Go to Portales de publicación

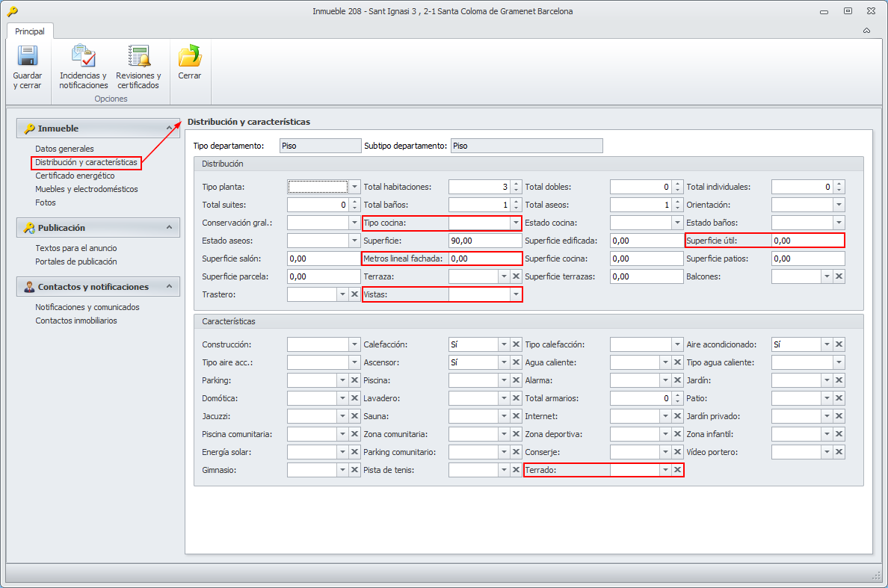pyautogui.click(x=75, y=261)
